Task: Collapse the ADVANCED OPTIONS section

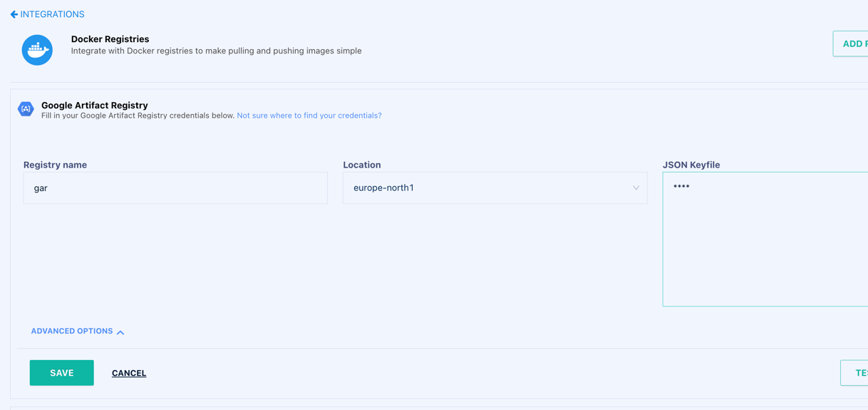Action: point(72,332)
